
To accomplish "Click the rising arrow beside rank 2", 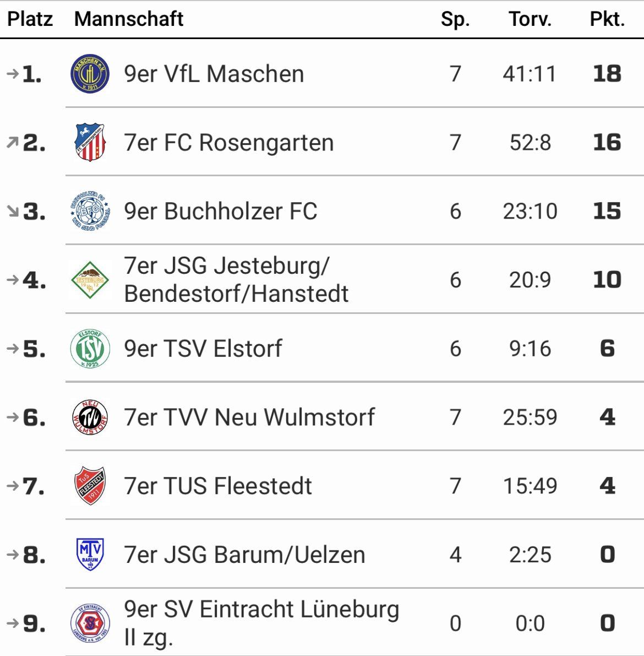I will pyautogui.click(x=13, y=143).
